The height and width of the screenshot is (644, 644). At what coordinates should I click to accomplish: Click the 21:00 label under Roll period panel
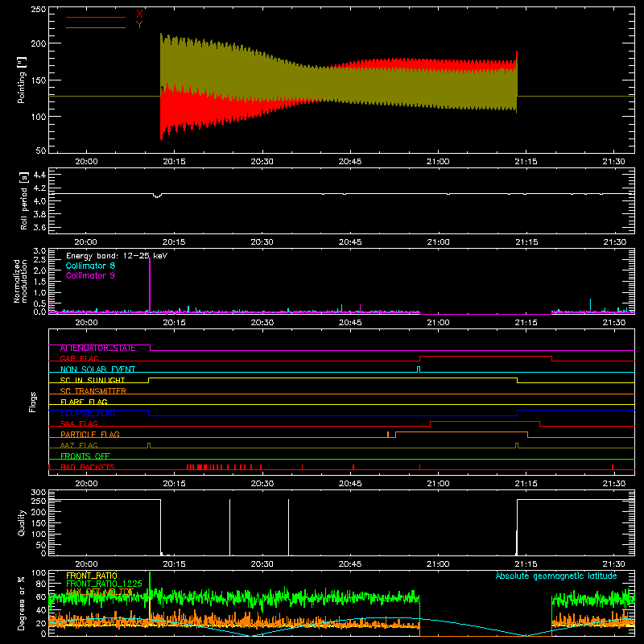tap(438, 242)
